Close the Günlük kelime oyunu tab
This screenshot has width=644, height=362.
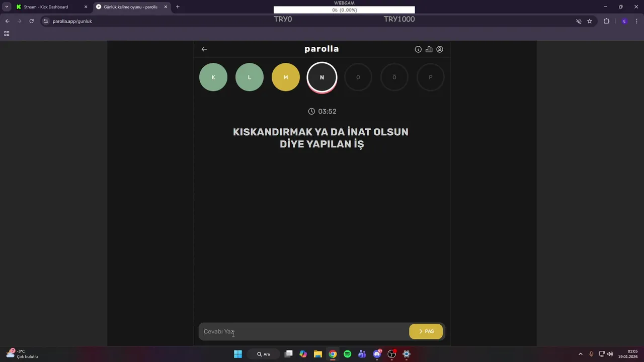pyautogui.click(x=166, y=7)
